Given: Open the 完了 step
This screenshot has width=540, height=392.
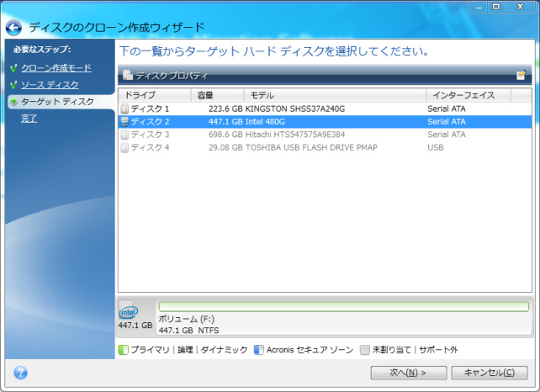Looking at the screenshot, I should [29, 119].
